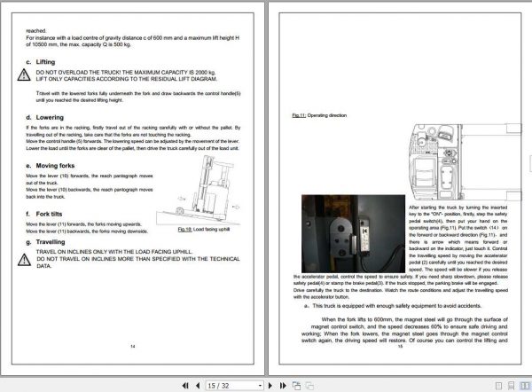Select the two-page facing layout
Viewport: 532px width, 392px height.
[x=525, y=386]
